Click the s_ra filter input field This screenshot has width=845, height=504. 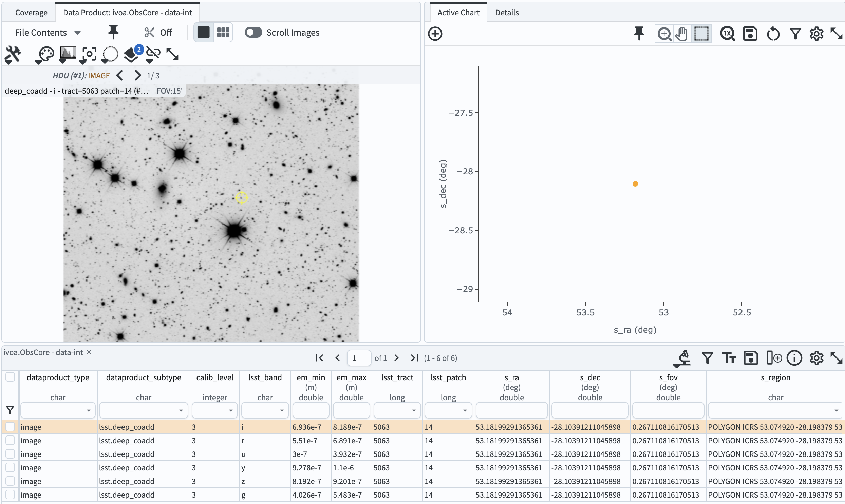click(511, 411)
